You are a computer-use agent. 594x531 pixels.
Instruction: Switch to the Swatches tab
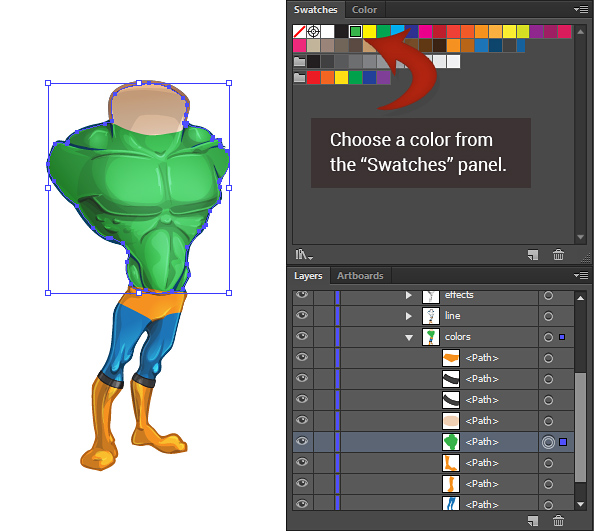pos(316,9)
